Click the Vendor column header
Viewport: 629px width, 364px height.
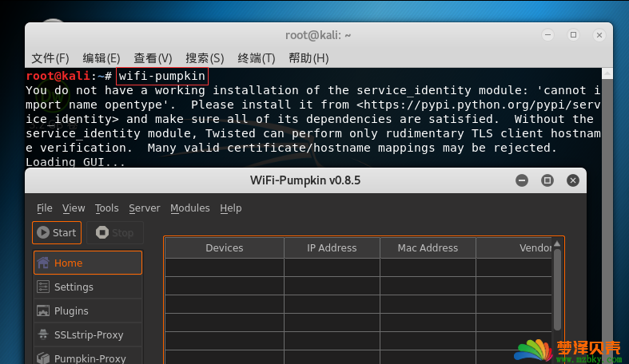click(514, 248)
